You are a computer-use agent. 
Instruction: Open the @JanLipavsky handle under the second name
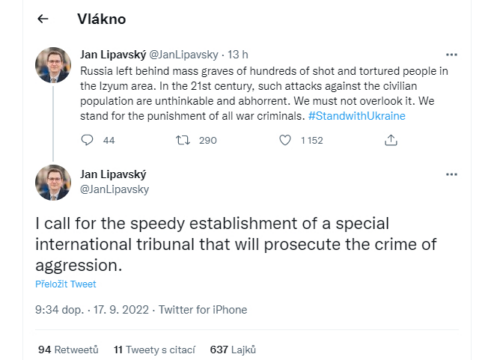pyautogui.click(x=114, y=189)
